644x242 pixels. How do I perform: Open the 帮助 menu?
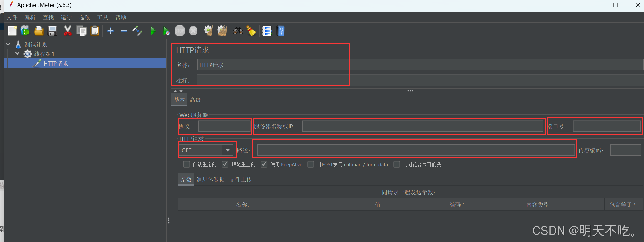click(121, 17)
